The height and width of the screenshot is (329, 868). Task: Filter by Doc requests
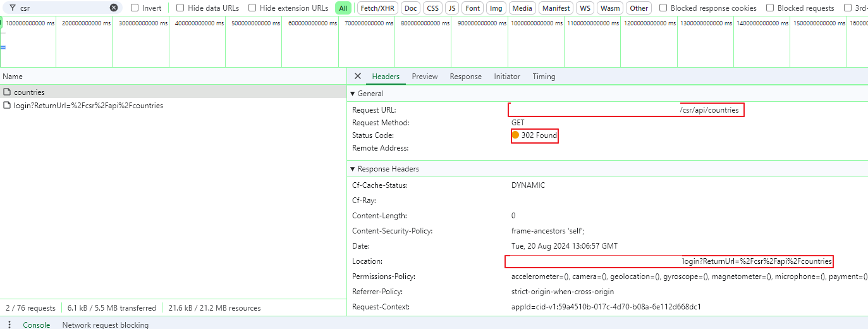point(411,8)
